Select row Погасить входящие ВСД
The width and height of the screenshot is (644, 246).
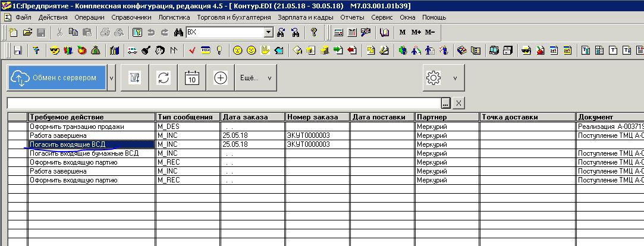point(92,144)
